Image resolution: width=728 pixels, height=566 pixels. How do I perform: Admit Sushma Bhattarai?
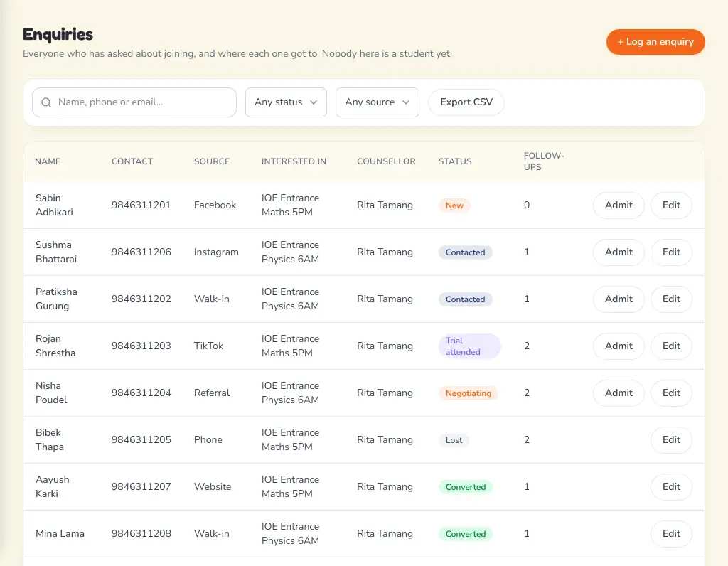pyautogui.click(x=619, y=252)
